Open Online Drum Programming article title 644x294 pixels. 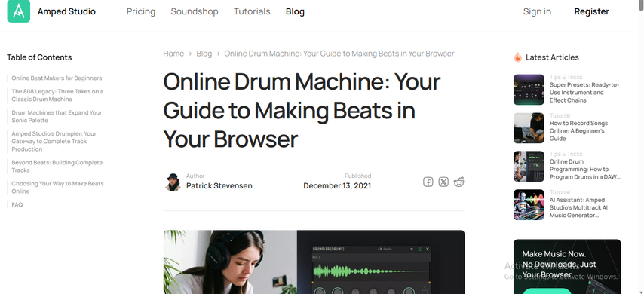(585, 169)
